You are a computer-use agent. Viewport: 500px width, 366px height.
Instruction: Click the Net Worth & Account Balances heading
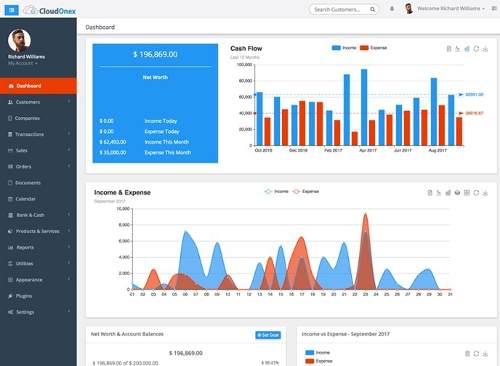coord(127,334)
